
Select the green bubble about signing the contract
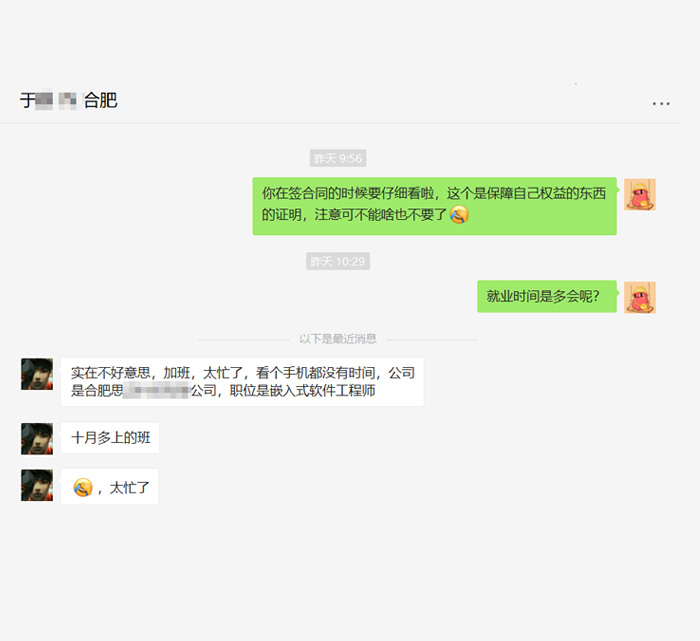(434, 206)
